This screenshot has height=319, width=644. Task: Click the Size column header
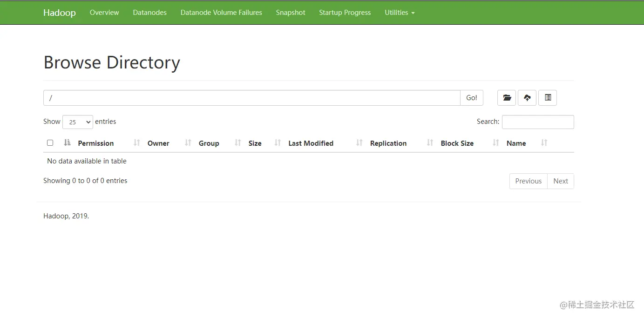[255, 143]
